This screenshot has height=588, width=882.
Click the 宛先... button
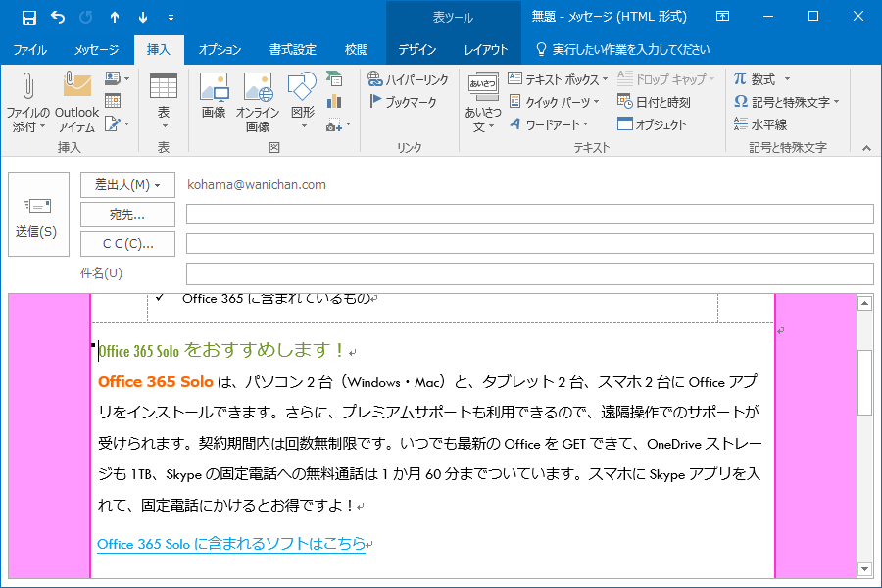[x=127, y=215]
